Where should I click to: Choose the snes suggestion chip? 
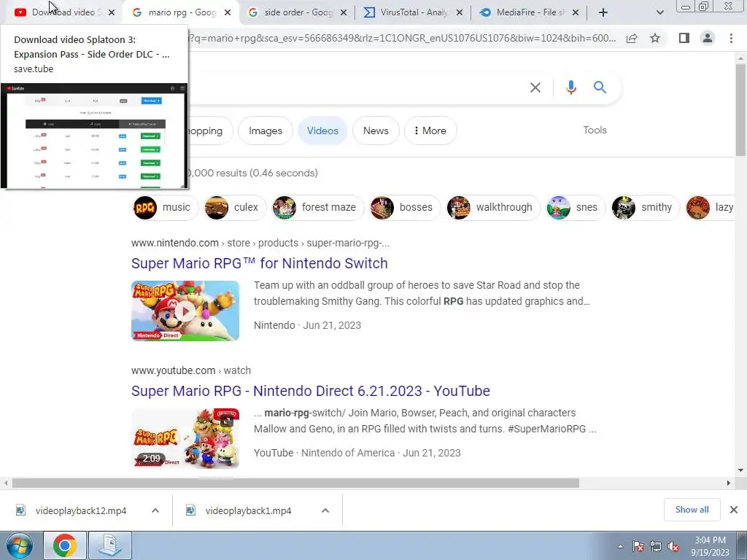576,208
